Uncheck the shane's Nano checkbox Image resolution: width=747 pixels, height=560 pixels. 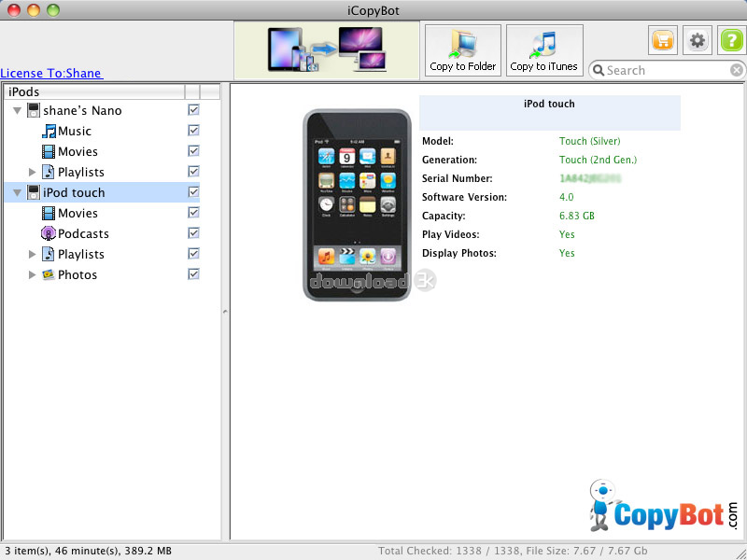click(x=193, y=110)
